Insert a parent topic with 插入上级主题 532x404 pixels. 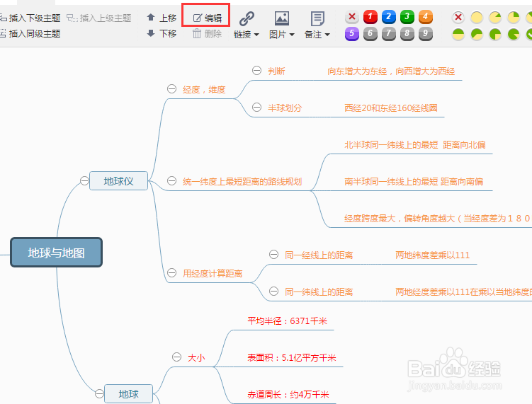point(98,18)
